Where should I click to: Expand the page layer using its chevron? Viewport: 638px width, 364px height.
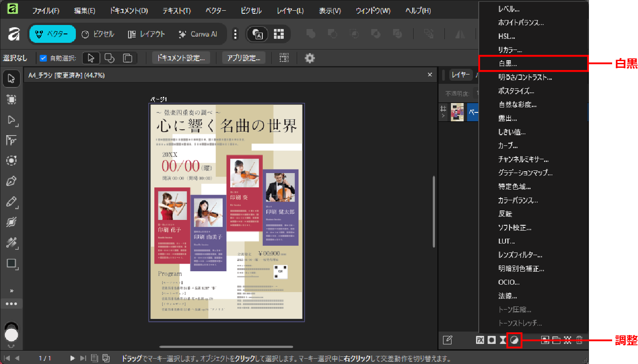click(443, 116)
